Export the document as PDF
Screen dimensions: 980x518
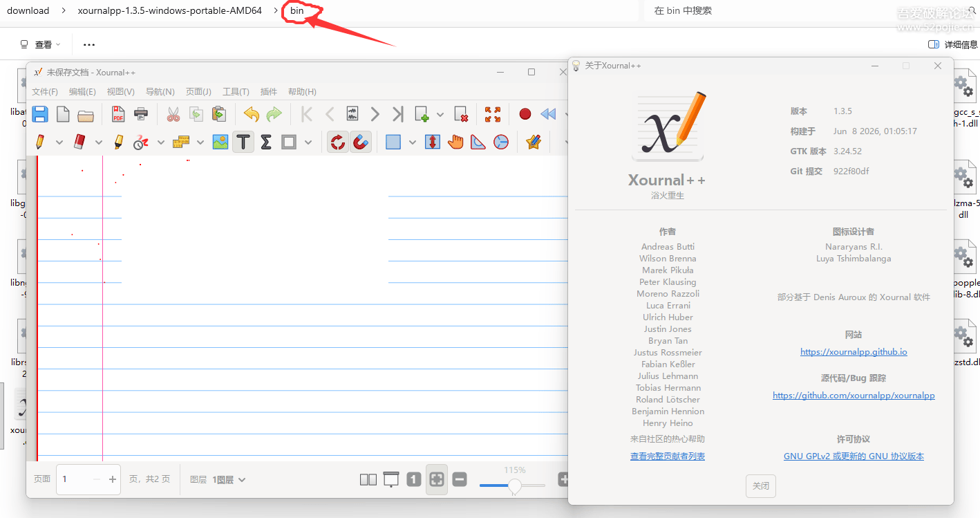pyautogui.click(x=118, y=114)
